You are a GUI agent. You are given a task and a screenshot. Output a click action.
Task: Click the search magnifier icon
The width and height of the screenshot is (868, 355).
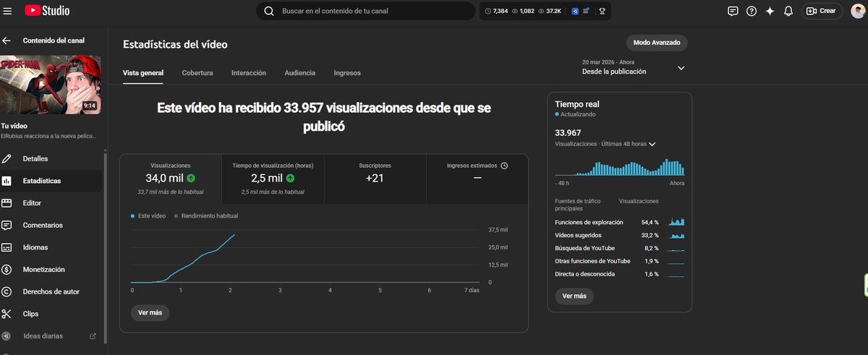tap(268, 11)
